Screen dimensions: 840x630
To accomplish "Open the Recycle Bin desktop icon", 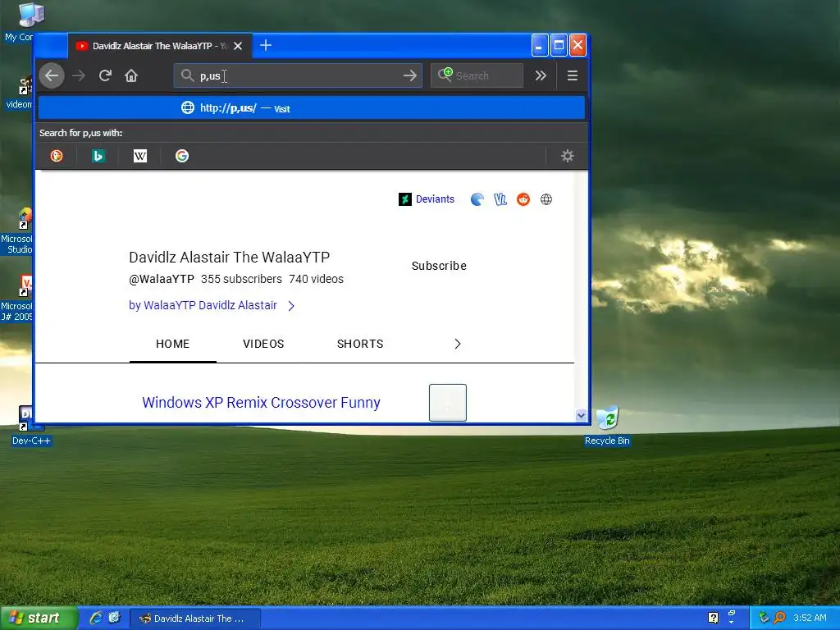I will click(607, 426).
